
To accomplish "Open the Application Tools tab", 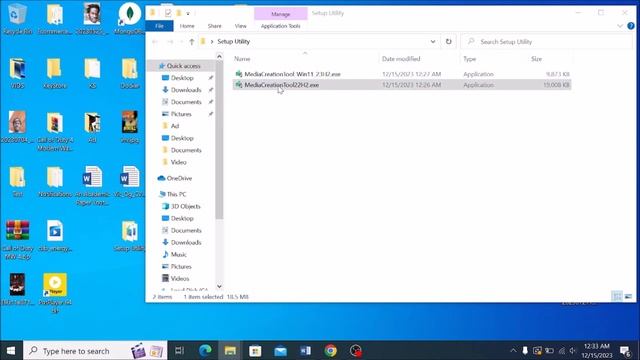I will tap(280, 26).
